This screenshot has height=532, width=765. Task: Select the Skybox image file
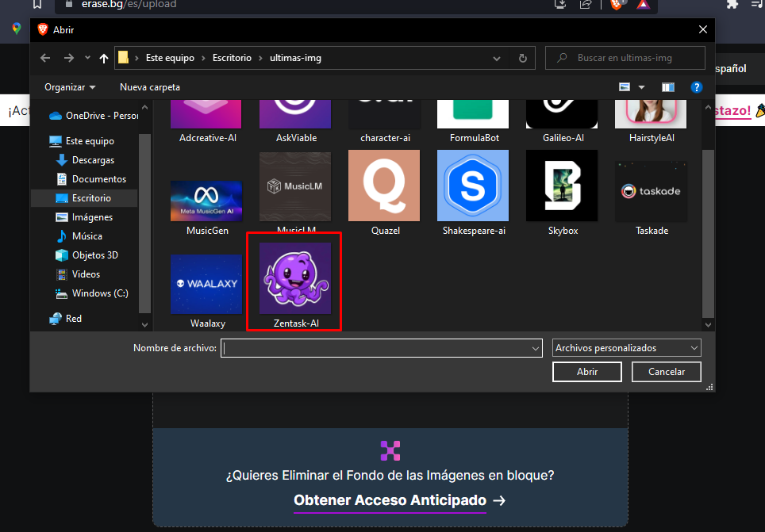[562, 193]
